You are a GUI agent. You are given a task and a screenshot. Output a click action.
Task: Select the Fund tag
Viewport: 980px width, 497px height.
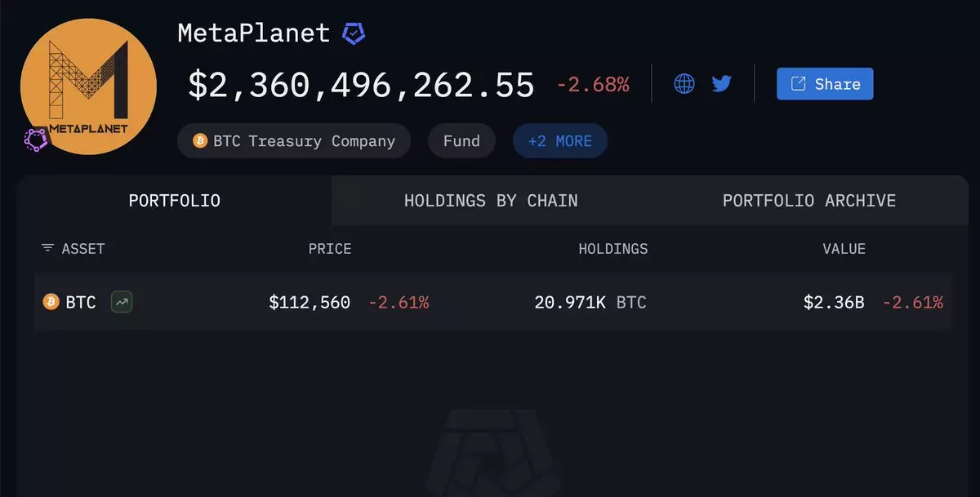[461, 140]
